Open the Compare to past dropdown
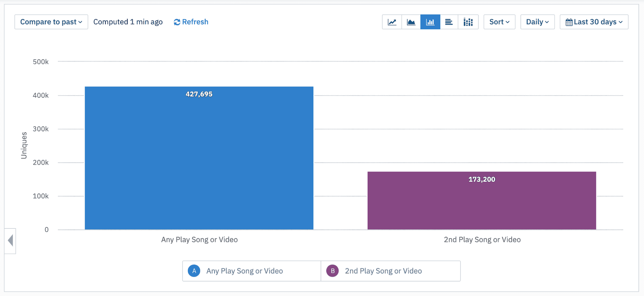This screenshot has height=296, width=644. [x=51, y=22]
